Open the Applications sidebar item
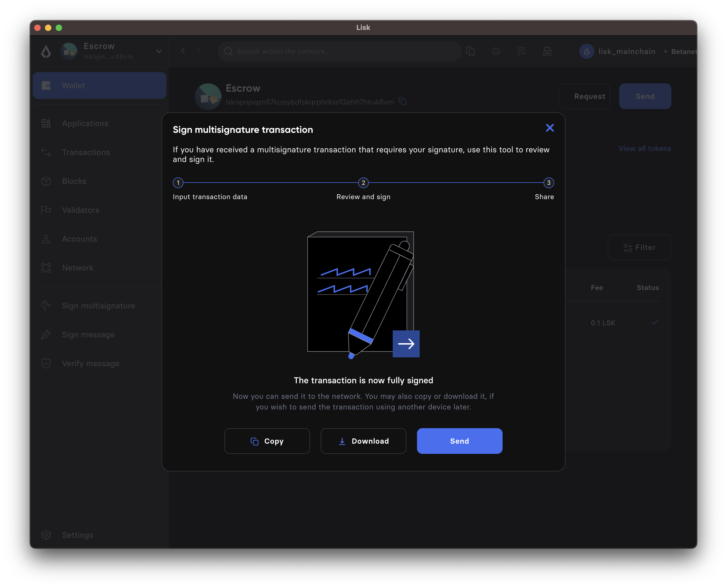The height and width of the screenshot is (588, 727). pos(85,123)
